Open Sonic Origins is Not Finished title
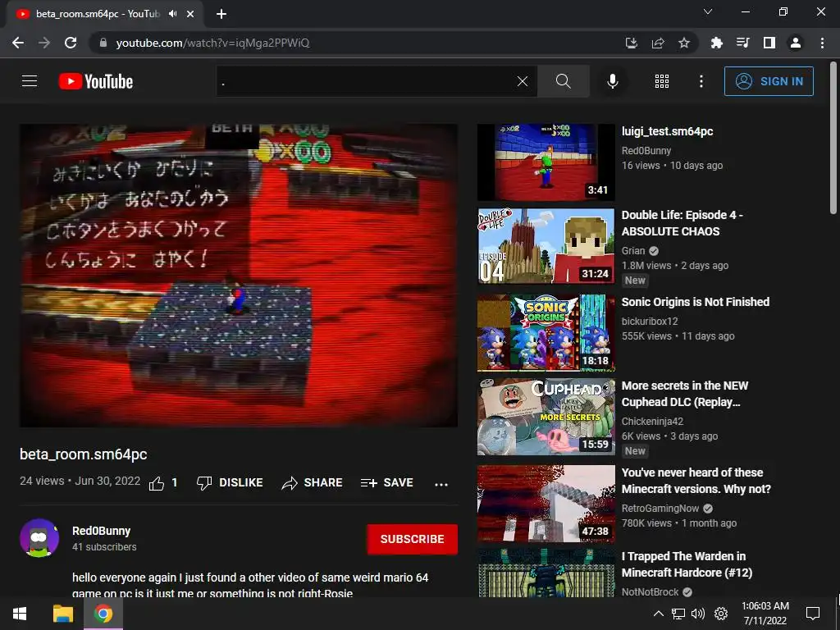The image size is (840, 630). coord(696,302)
